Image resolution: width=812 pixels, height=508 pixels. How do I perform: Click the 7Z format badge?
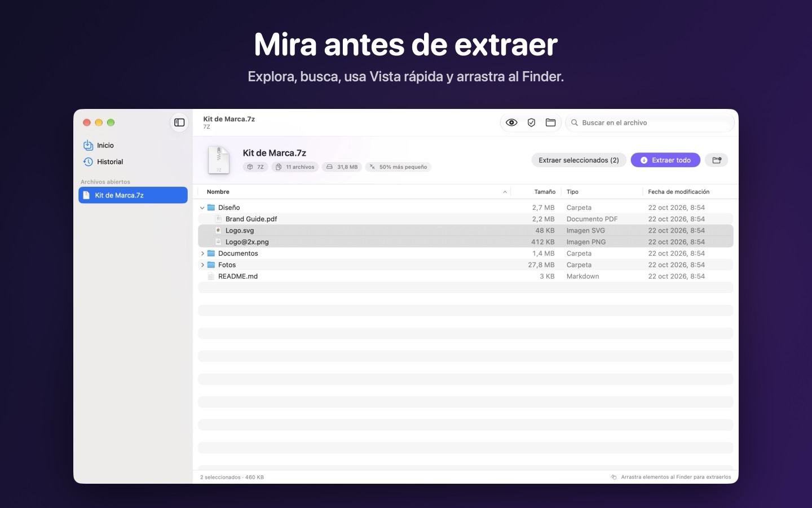tap(256, 167)
